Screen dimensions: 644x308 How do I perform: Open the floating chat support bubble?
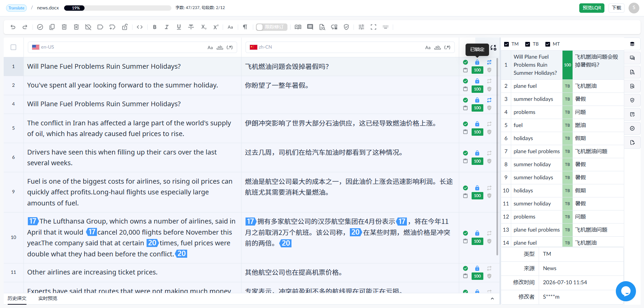pyautogui.click(x=626, y=291)
